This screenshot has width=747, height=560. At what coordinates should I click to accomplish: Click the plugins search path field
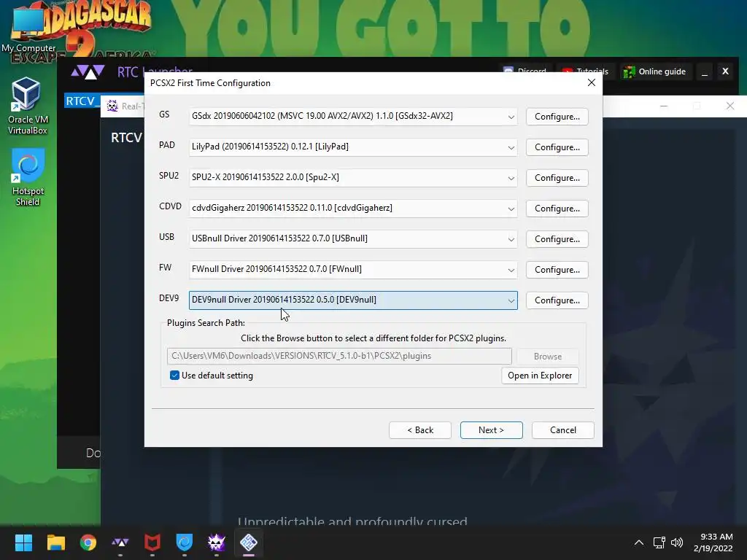tap(339, 356)
